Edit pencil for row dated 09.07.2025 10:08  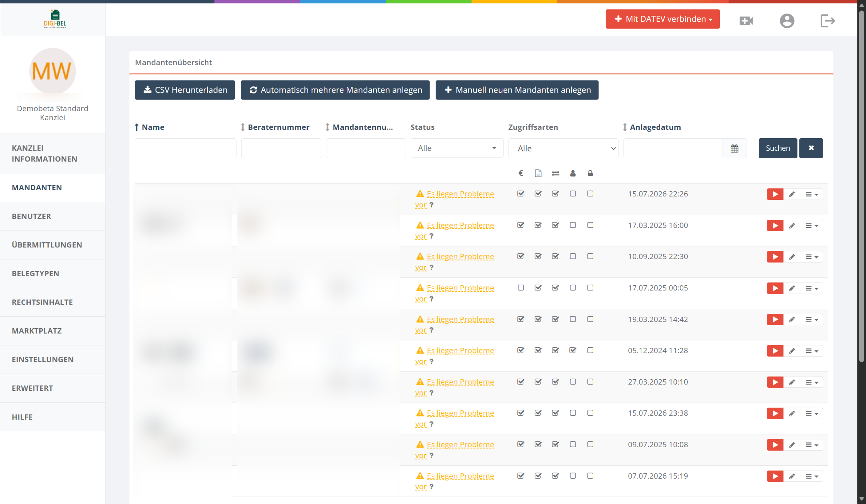[792, 445]
